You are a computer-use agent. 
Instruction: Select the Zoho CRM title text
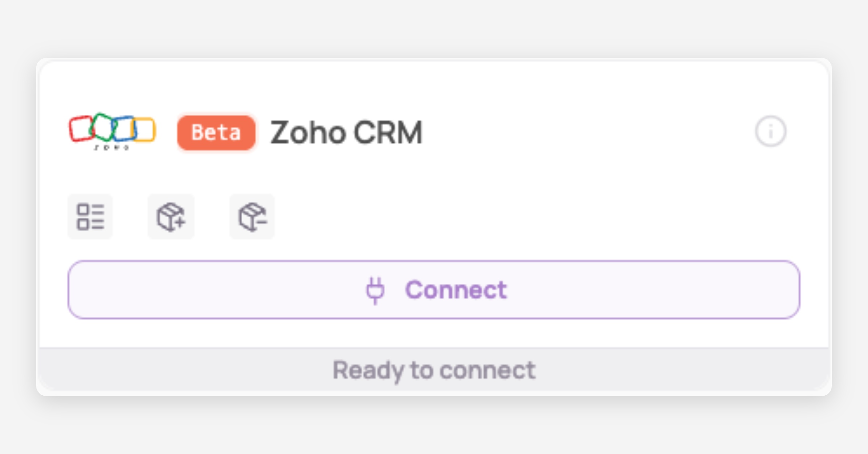point(346,133)
